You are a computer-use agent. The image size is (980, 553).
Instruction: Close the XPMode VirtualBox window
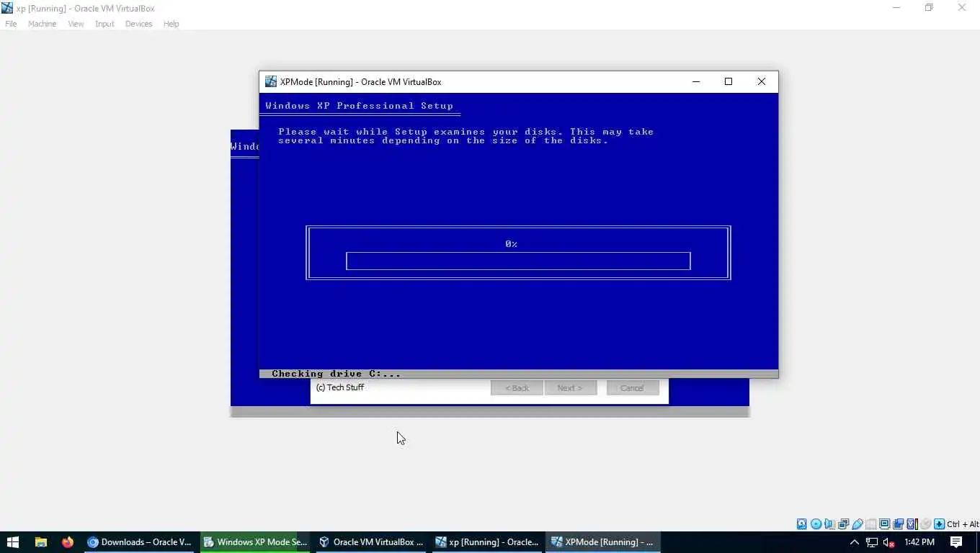click(x=762, y=81)
